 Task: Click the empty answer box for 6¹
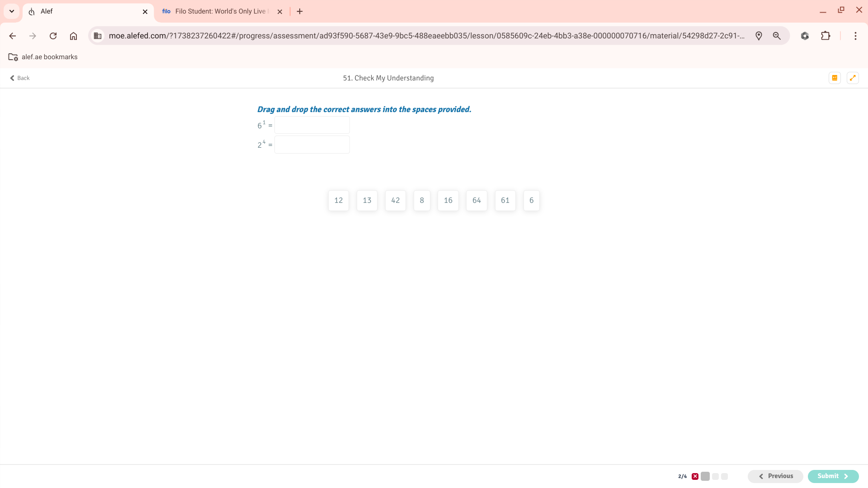tap(312, 125)
